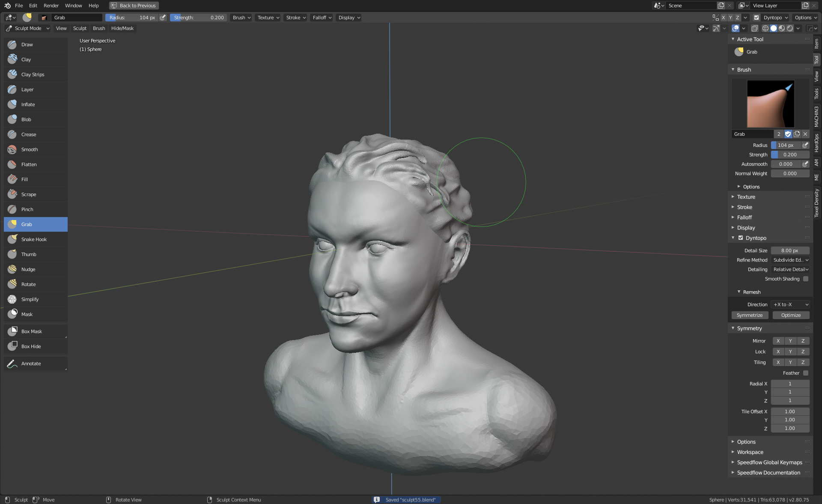Pick the Crease brush tool

coord(29,134)
